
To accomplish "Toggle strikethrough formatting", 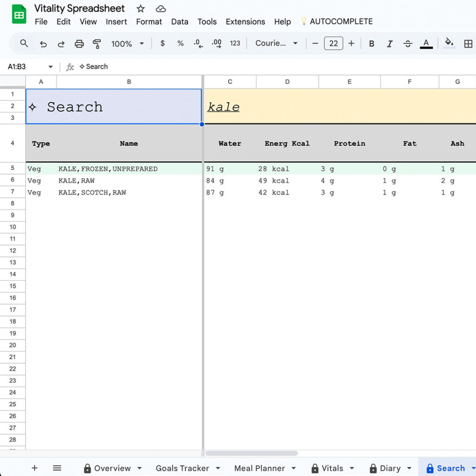I will click(408, 44).
